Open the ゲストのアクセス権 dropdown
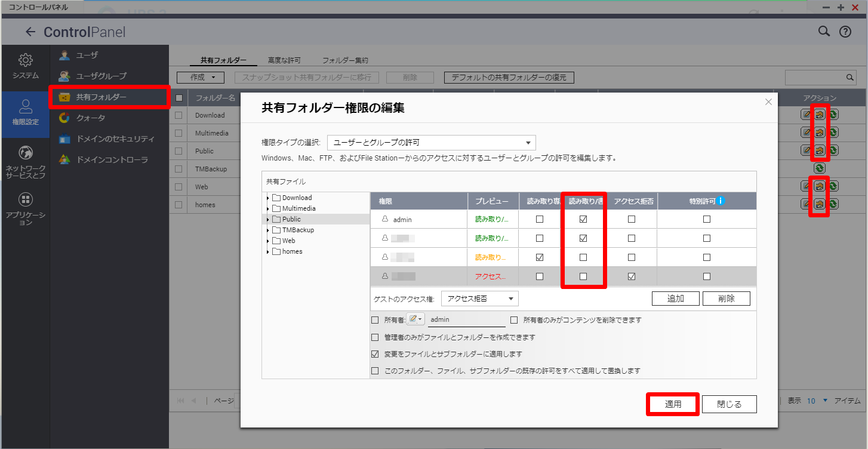This screenshot has height=449, width=868. [x=479, y=299]
